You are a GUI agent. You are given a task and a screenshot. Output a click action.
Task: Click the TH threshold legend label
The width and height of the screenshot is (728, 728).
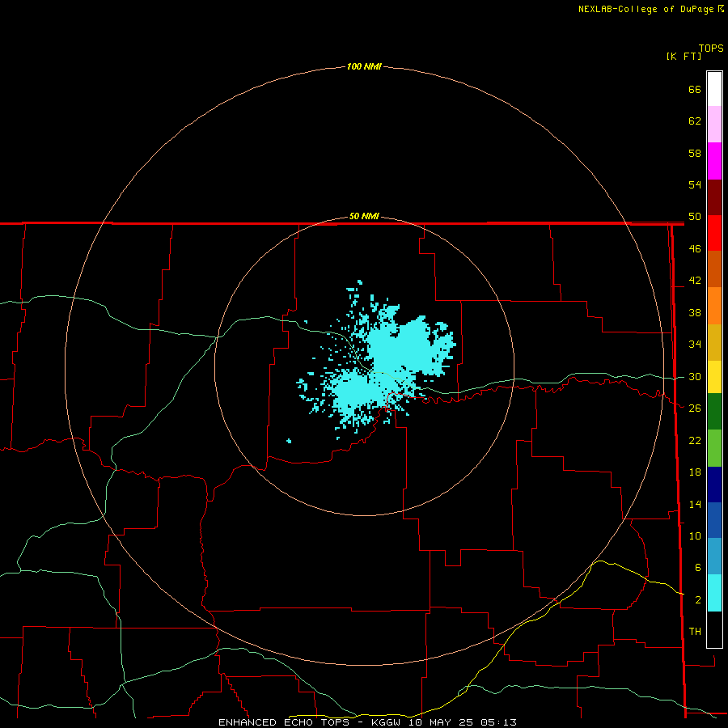point(695,632)
